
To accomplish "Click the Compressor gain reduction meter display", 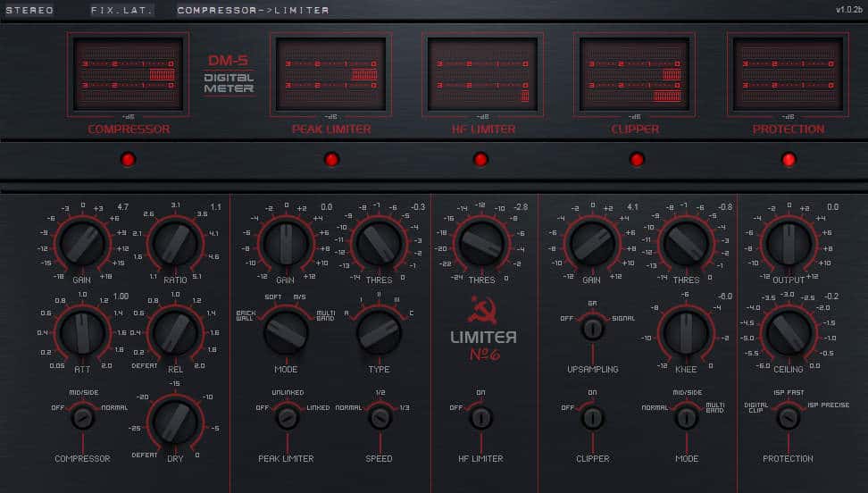I will [128, 74].
